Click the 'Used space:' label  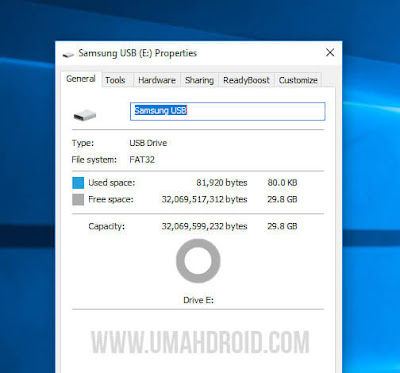pyautogui.click(x=112, y=183)
